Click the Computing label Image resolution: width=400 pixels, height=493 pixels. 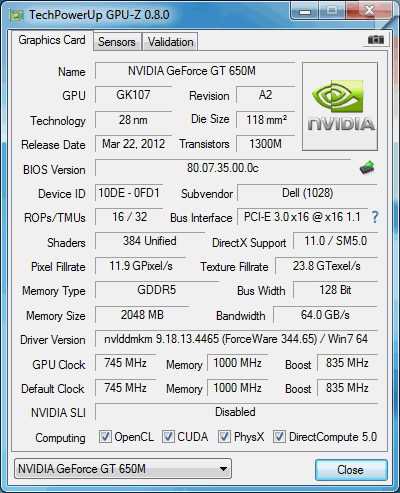coord(60,438)
